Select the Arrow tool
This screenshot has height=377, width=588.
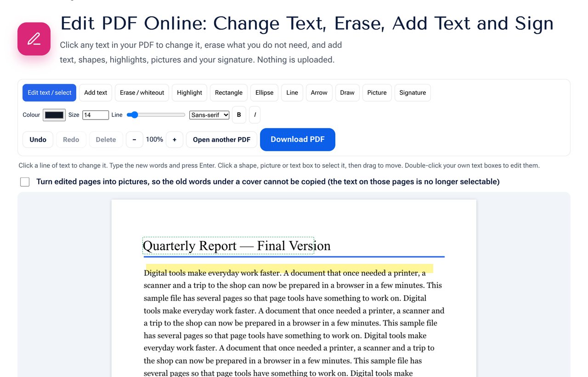[x=319, y=92]
